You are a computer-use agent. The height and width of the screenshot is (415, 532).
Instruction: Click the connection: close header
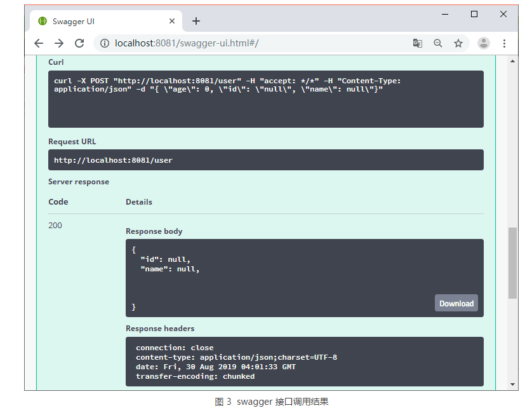[175, 348]
